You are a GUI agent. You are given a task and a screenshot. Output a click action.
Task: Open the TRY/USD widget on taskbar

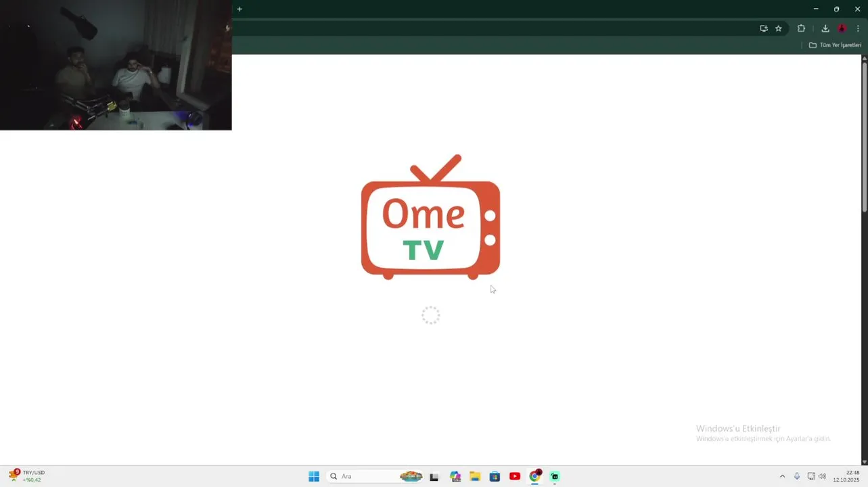(x=26, y=476)
